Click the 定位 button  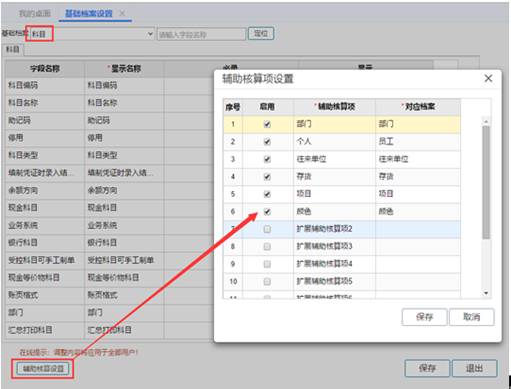(261, 34)
